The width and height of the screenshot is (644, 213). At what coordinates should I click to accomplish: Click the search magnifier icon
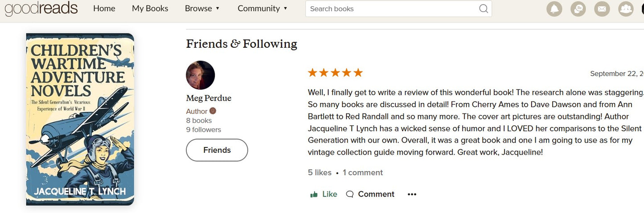(x=483, y=9)
